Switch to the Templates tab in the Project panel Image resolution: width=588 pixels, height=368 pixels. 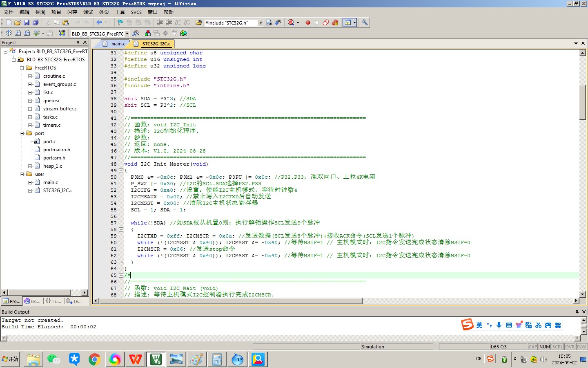[x=74, y=301]
